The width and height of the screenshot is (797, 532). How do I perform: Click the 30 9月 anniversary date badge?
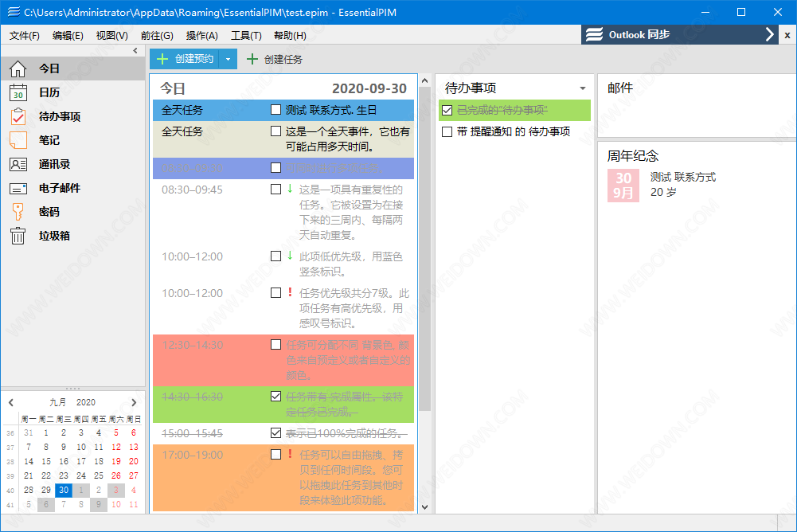pos(623,185)
